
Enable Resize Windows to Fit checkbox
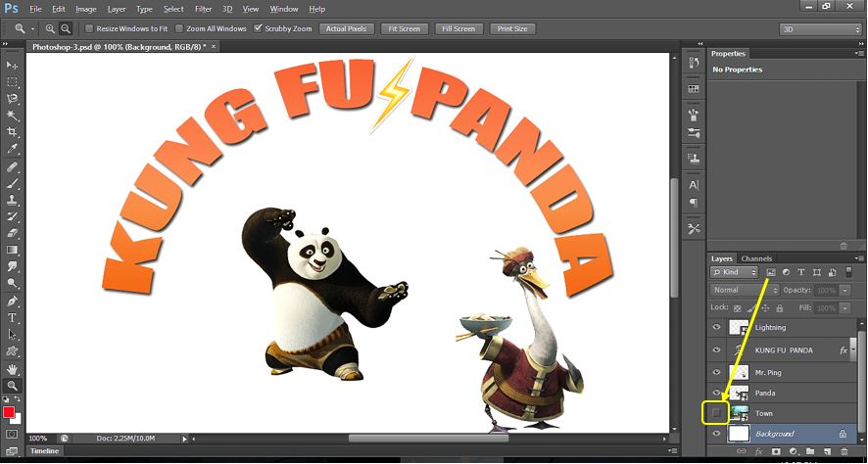point(88,28)
